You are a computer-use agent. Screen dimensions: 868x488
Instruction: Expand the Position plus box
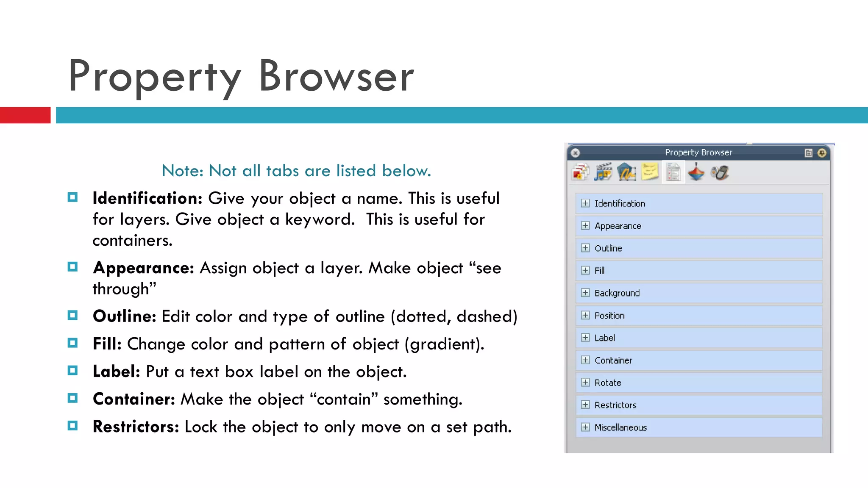click(x=585, y=315)
